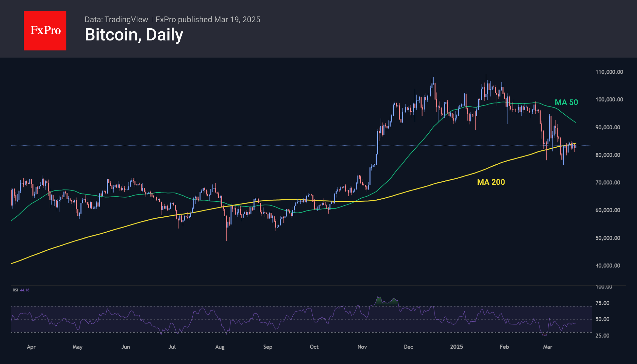Screen dimensions: 637x364
Task: Click the MA 50 green label
Action: [566, 102]
